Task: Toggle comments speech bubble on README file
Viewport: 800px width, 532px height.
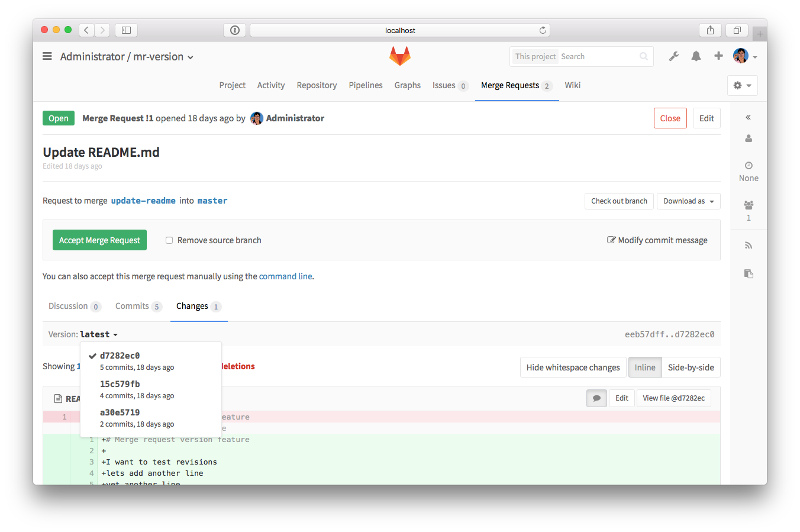Action: [596, 398]
